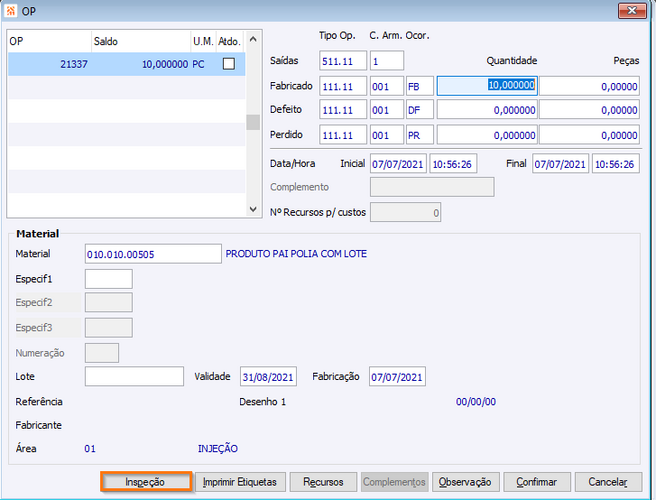Click the Desenho 1 date 00/00/00

(476, 402)
